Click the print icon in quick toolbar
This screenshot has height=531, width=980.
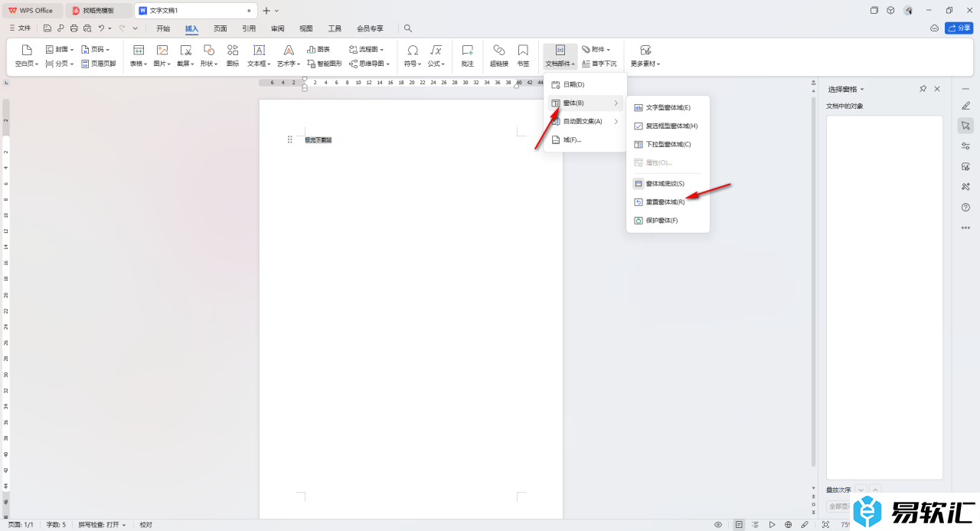pyautogui.click(x=73, y=28)
